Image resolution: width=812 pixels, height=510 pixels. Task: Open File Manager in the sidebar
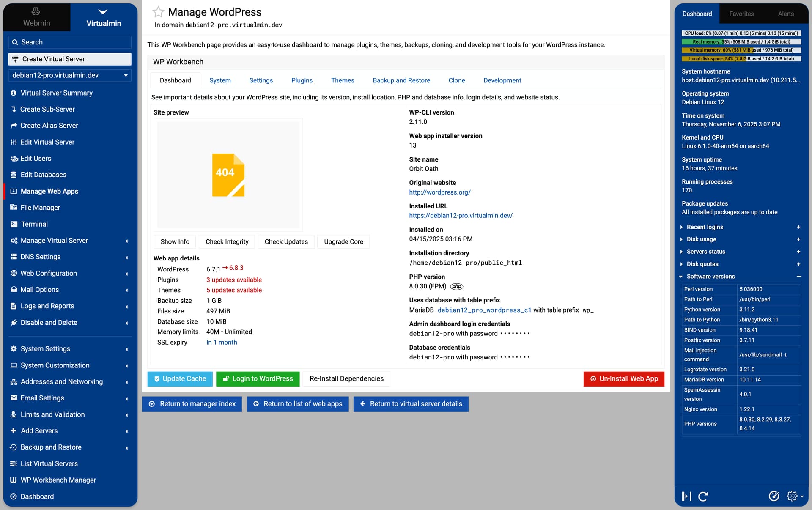(x=40, y=208)
